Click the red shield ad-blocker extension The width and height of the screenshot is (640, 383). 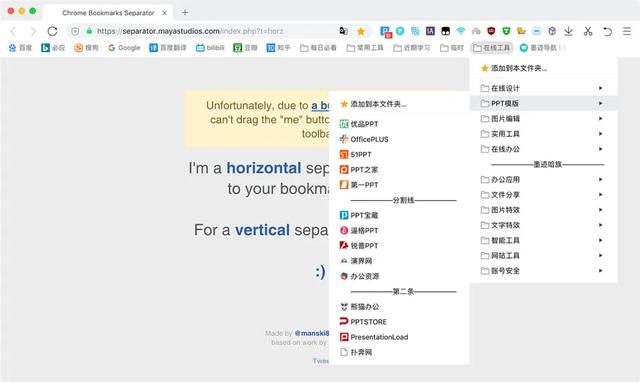491,31
